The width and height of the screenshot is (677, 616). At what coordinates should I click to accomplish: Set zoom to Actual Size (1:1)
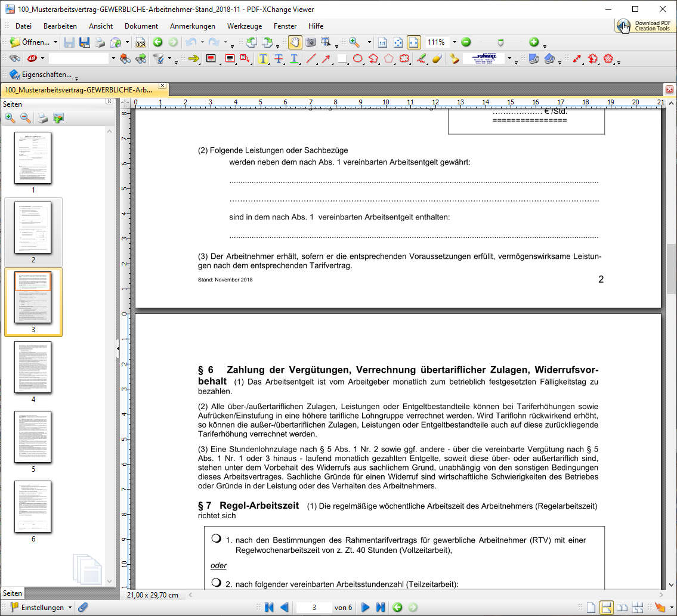(382, 42)
